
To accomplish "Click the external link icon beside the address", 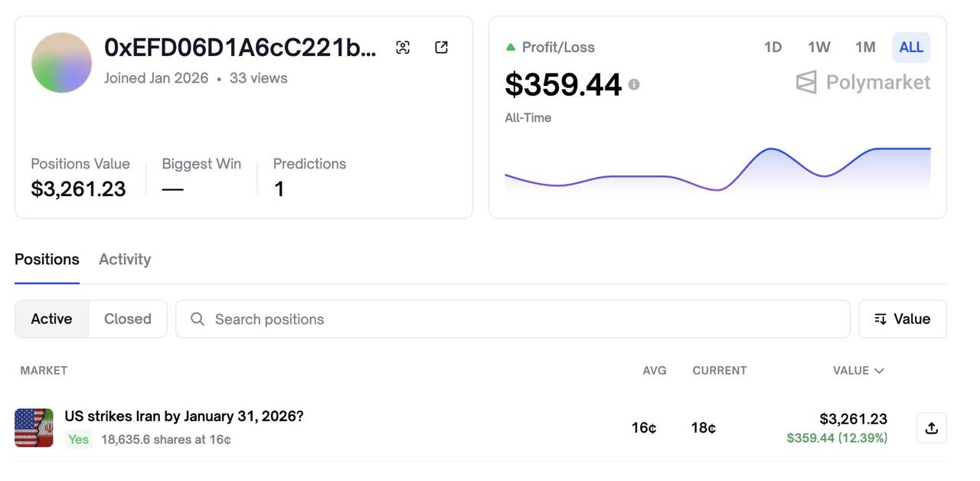I will click(441, 47).
